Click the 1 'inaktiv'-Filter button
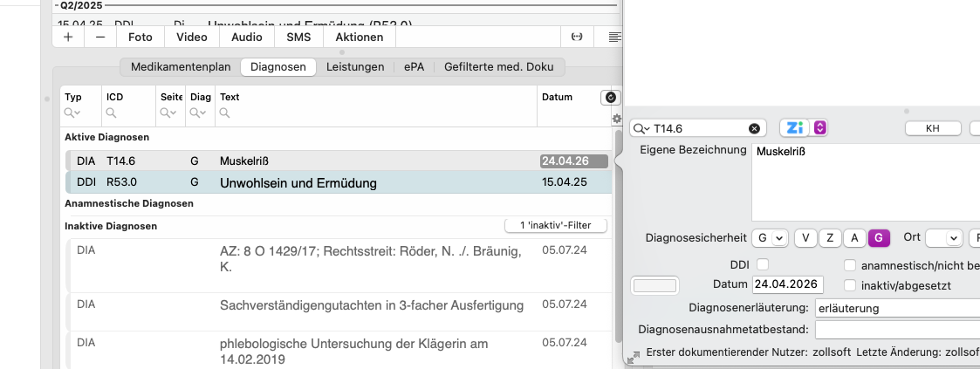This screenshot has height=369, width=980. (x=556, y=225)
